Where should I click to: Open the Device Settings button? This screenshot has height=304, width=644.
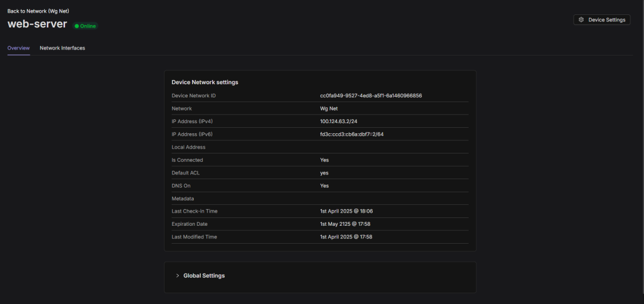[x=602, y=20]
